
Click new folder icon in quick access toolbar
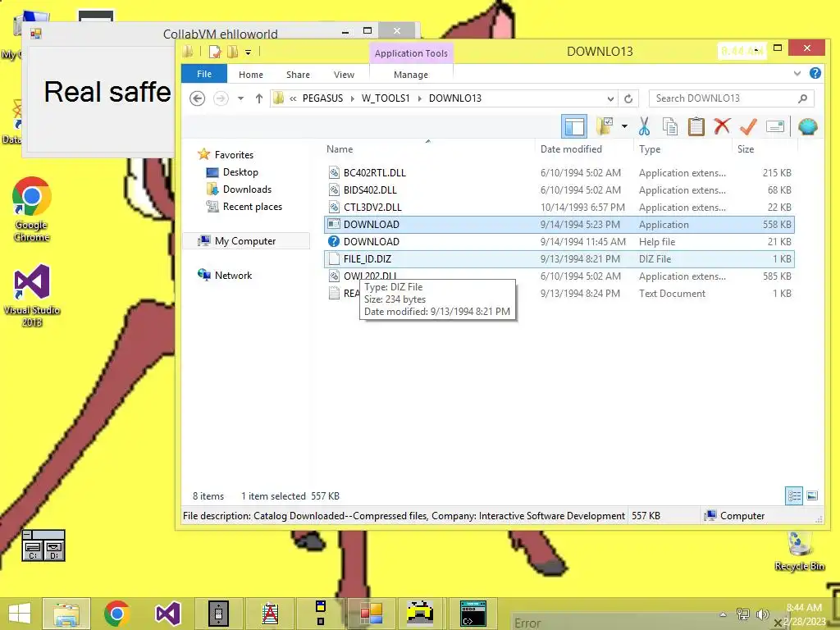[232, 52]
